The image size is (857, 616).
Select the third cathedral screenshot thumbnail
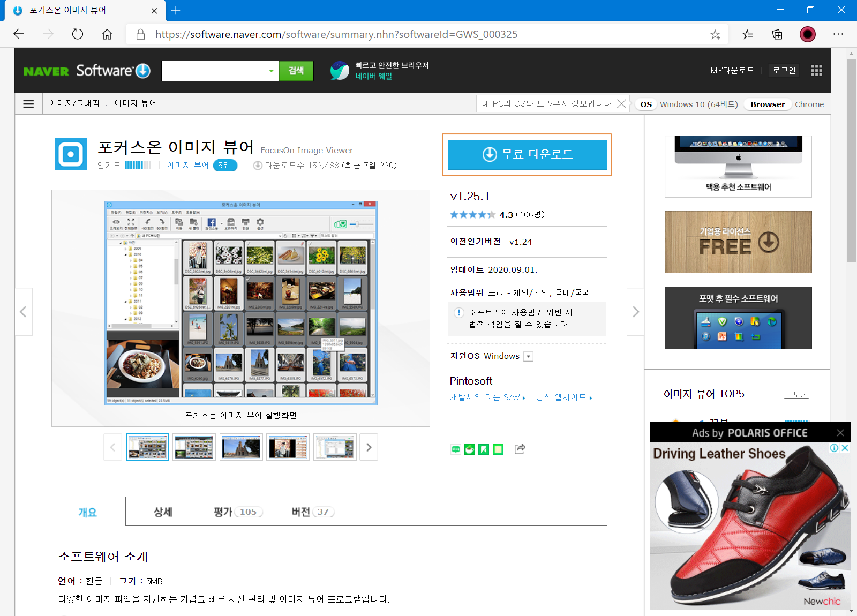241,447
